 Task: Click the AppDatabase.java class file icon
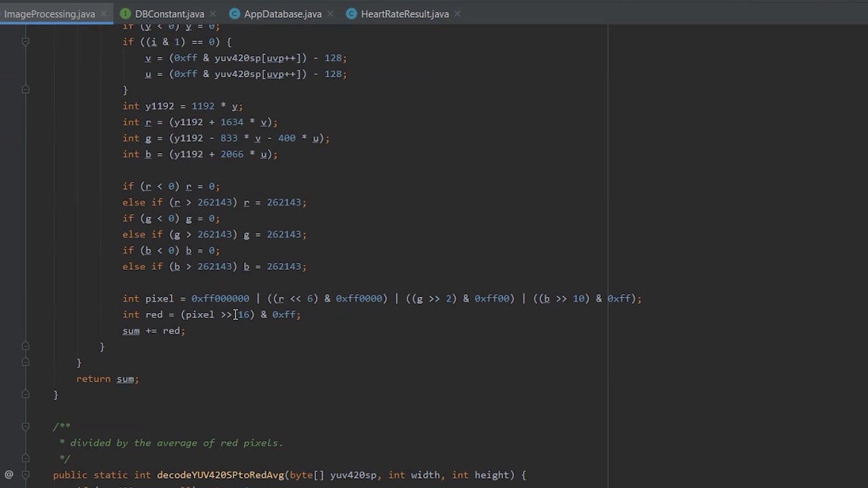[235, 14]
